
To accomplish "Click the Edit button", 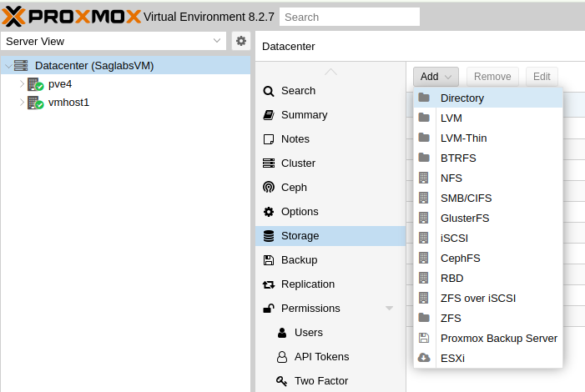I will coord(542,77).
